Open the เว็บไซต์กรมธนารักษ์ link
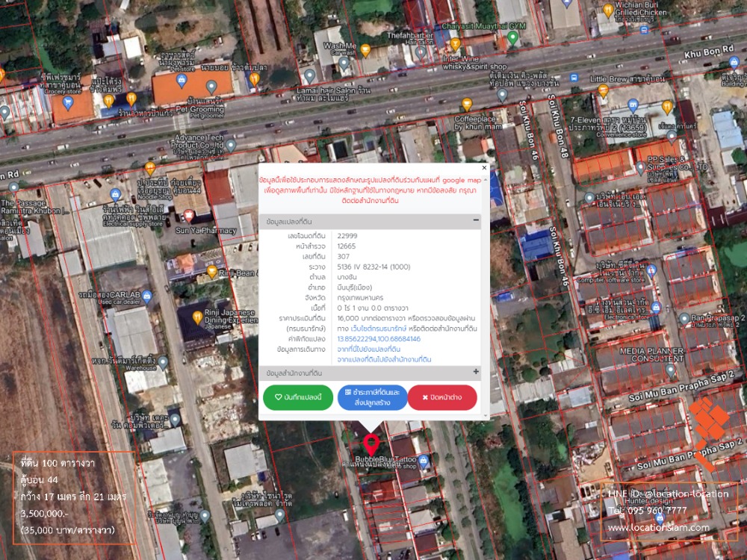Screen dimensions: 747x560 coord(378,329)
